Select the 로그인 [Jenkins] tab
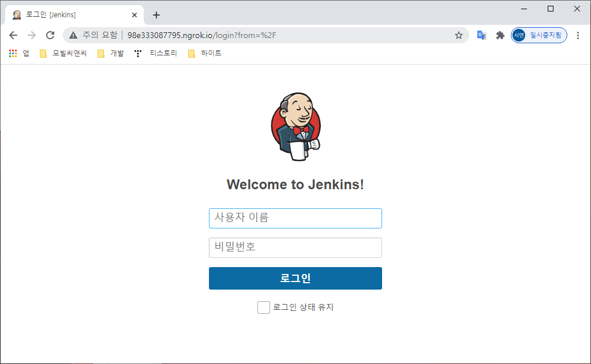This screenshot has width=591, height=364. (x=74, y=15)
